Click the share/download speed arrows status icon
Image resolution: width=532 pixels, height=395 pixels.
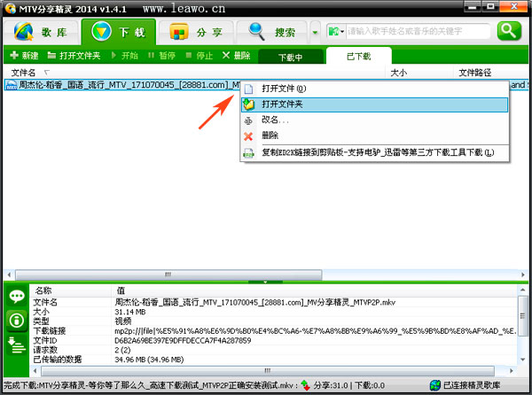pyautogui.click(x=305, y=385)
